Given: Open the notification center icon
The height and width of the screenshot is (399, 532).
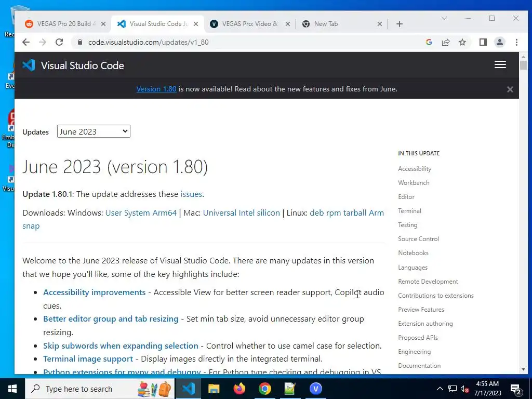Looking at the screenshot, I should (516, 389).
